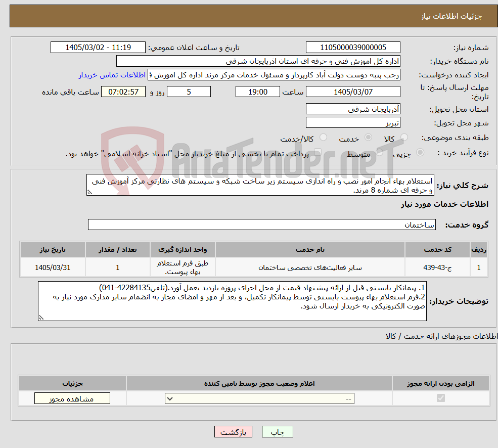
Task: Click the اطلاعات مجوزهای ارائه خدمت / کالا heading
Action: [x=441, y=336]
